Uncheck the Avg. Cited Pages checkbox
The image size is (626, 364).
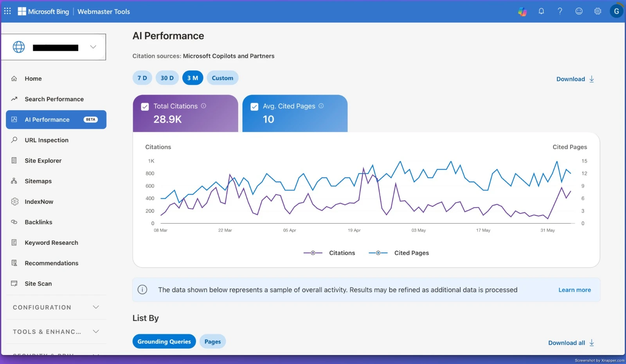click(x=254, y=107)
